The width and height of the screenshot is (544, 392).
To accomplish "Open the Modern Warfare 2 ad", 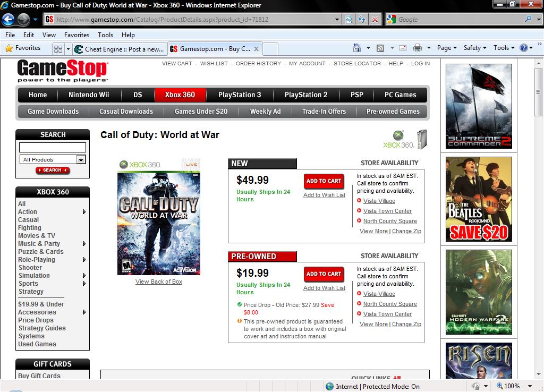I will [x=479, y=292].
